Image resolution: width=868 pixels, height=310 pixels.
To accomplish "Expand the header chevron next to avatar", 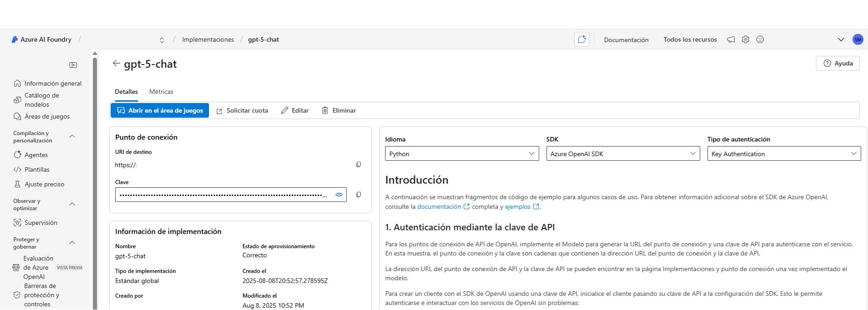I will (841, 39).
